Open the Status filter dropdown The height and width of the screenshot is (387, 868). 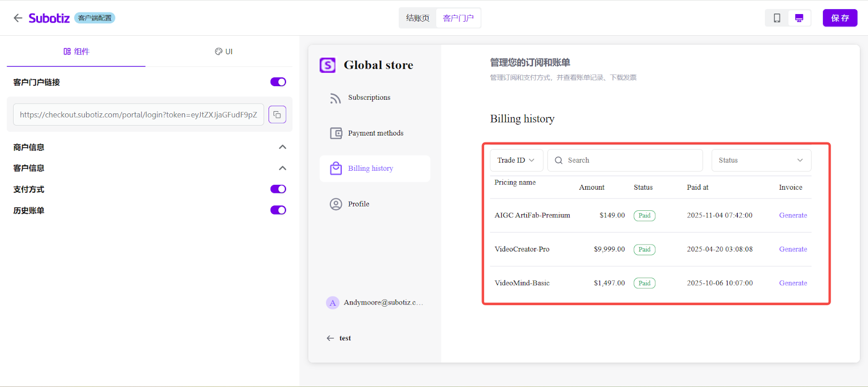[761, 160]
